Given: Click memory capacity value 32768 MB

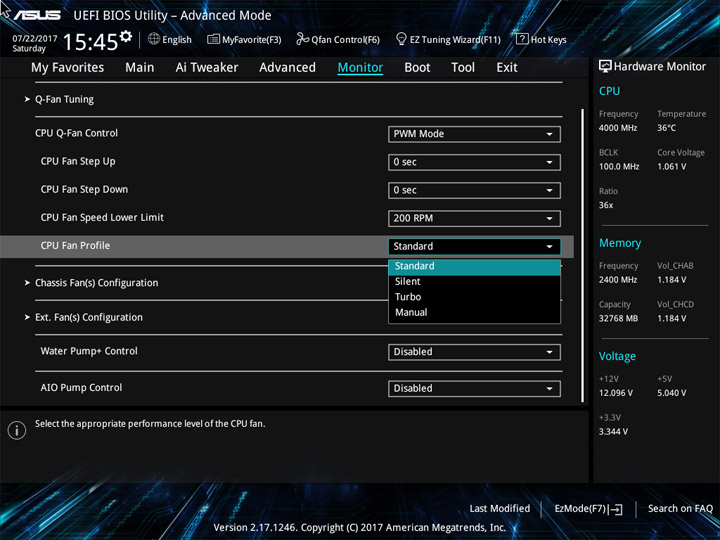Looking at the screenshot, I should coord(618,318).
